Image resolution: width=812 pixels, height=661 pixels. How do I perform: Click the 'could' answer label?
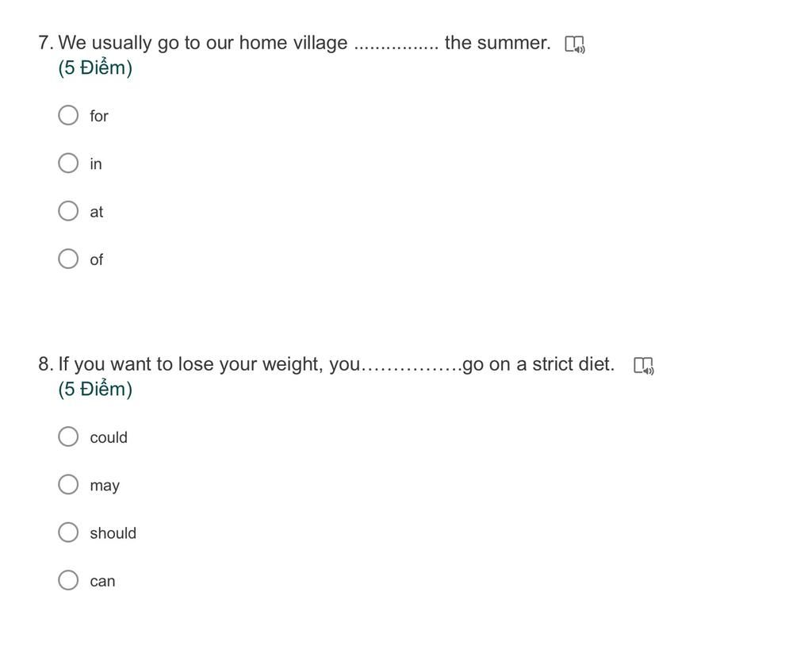pos(109,438)
